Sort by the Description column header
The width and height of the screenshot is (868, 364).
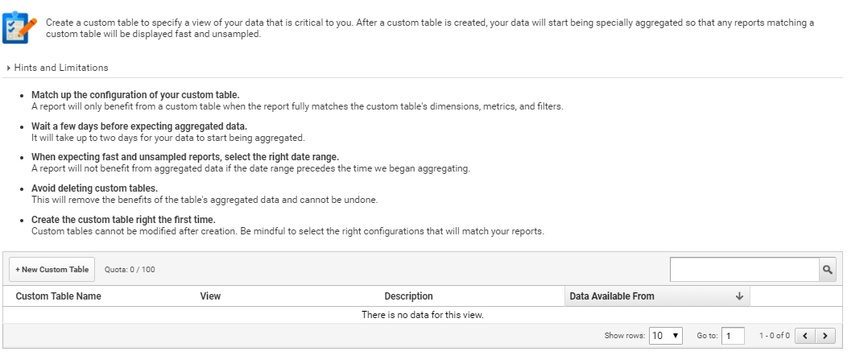pos(408,296)
